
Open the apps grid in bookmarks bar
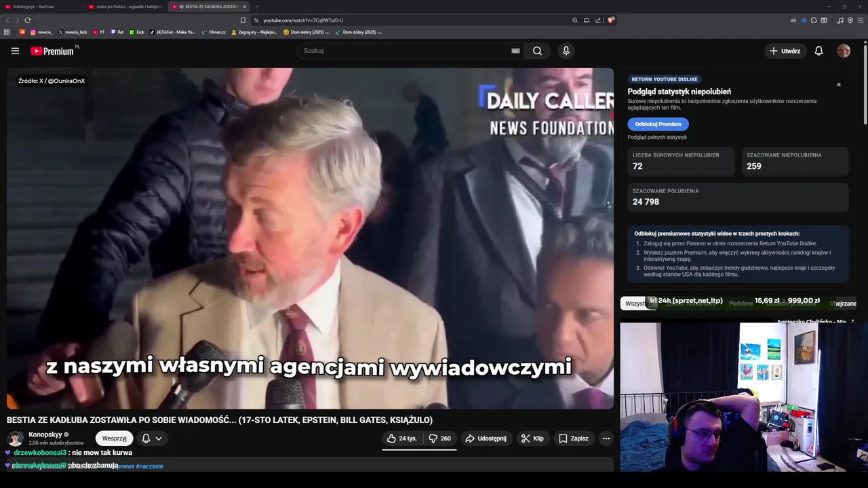tap(7, 32)
